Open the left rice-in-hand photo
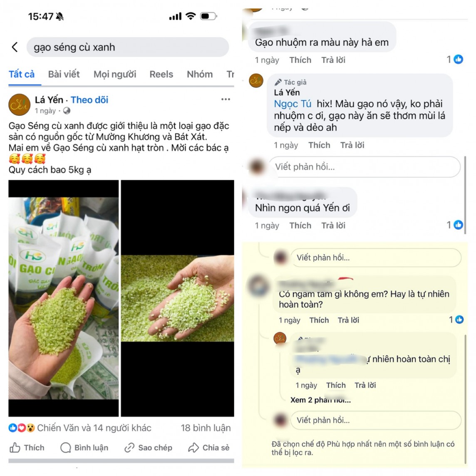This screenshot has height=476, width=476. pos(63,298)
